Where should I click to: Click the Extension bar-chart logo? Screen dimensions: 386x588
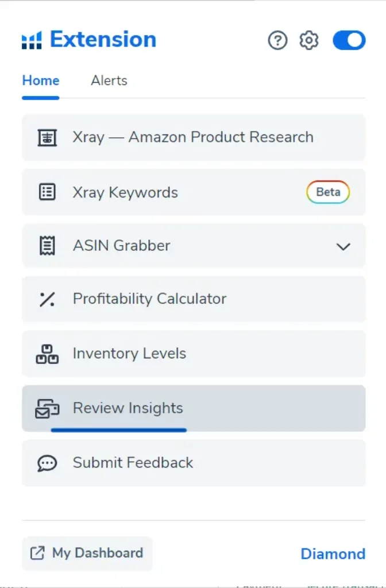coord(32,40)
